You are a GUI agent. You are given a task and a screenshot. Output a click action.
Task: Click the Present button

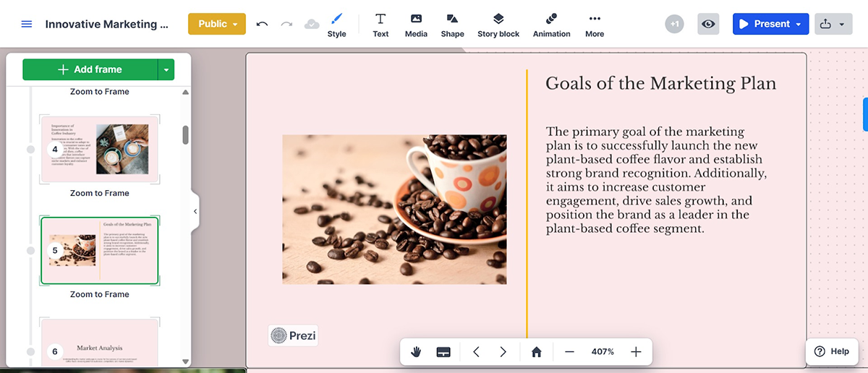[x=770, y=24]
